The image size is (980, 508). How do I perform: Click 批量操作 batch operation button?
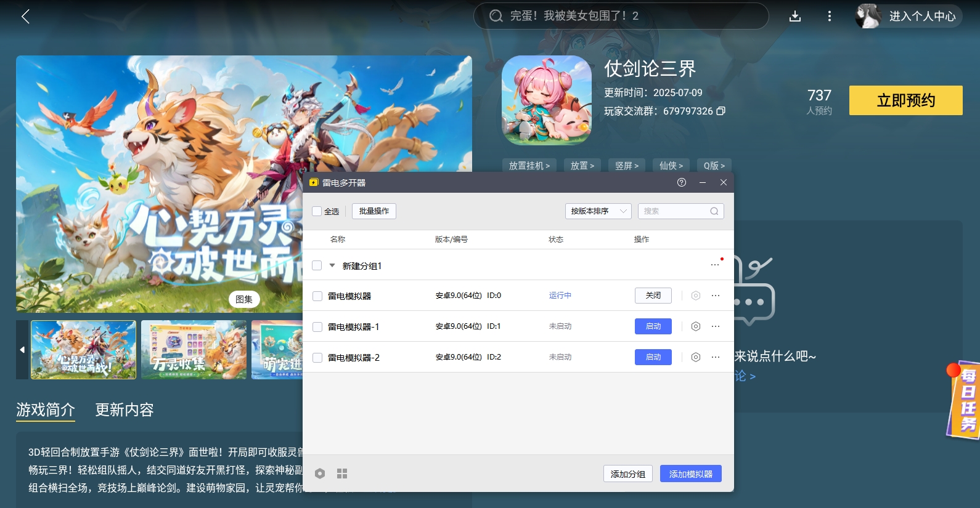(374, 211)
